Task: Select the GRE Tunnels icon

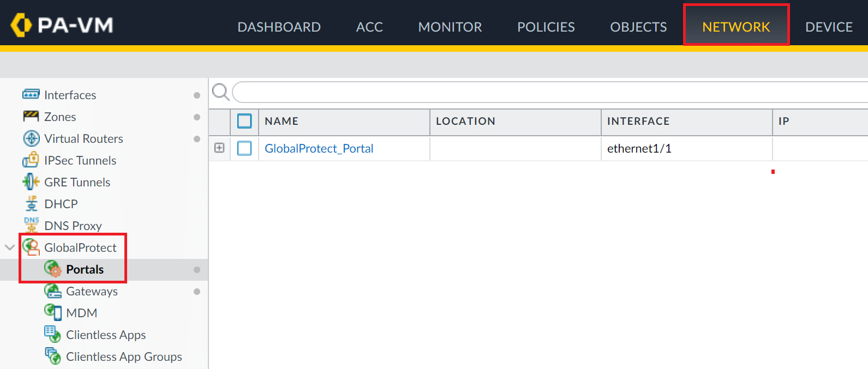Action: click(x=31, y=182)
